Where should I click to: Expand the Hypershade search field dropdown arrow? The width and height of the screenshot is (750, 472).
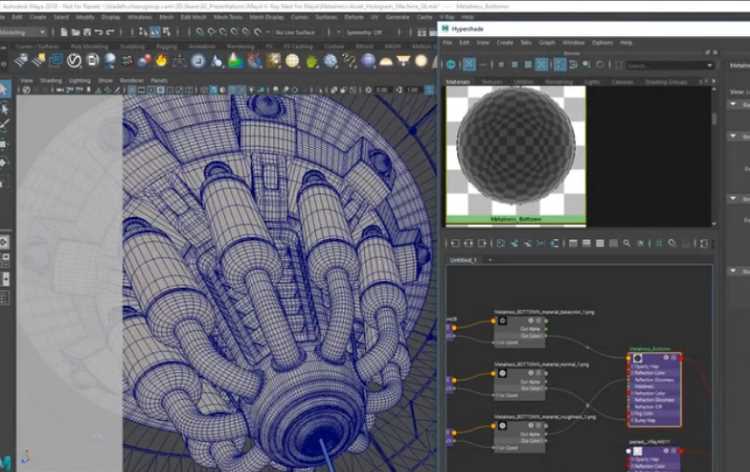(x=709, y=65)
